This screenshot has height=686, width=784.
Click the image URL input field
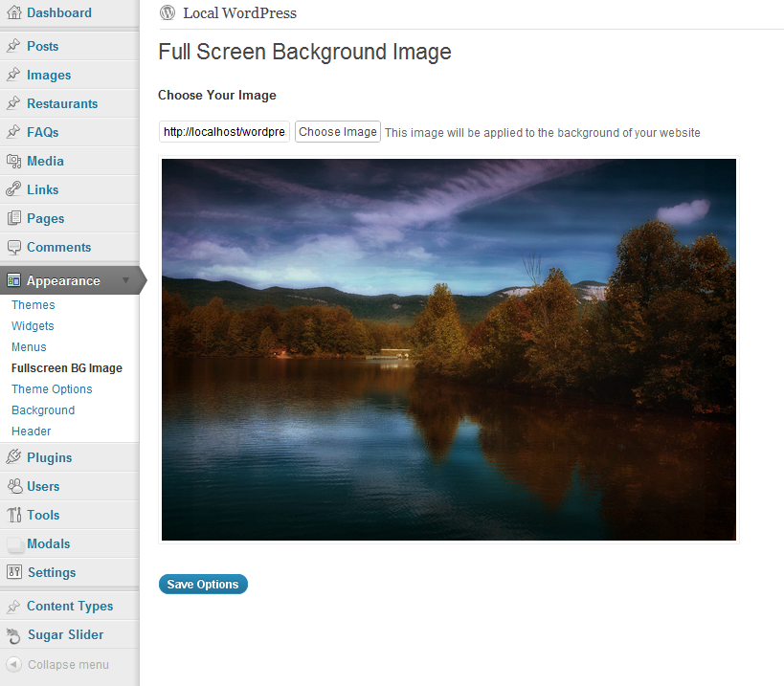coord(224,131)
